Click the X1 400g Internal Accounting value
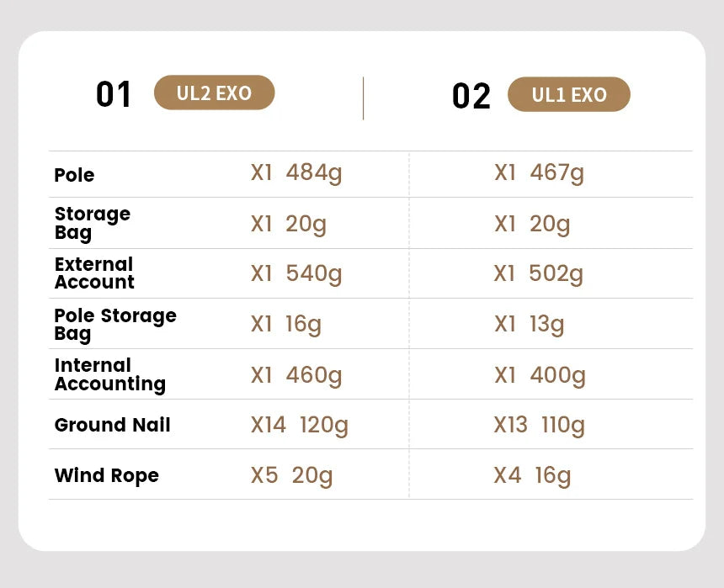This screenshot has height=588, width=724. coord(540,375)
